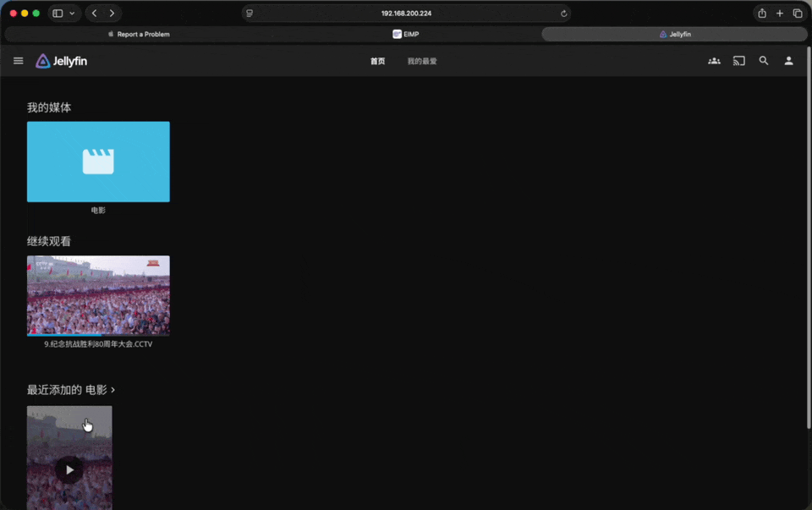Click the address bar showing 192.168.200.224

pos(406,14)
